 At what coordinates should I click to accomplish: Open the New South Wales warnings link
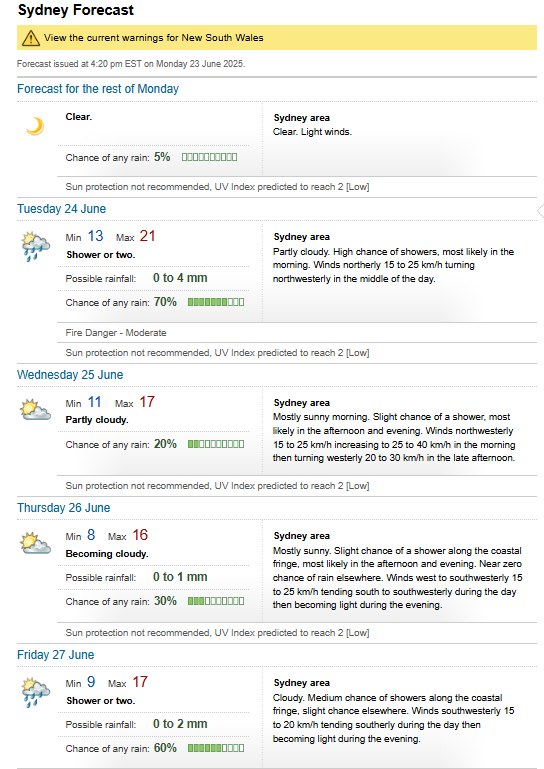[x=154, y=38]
